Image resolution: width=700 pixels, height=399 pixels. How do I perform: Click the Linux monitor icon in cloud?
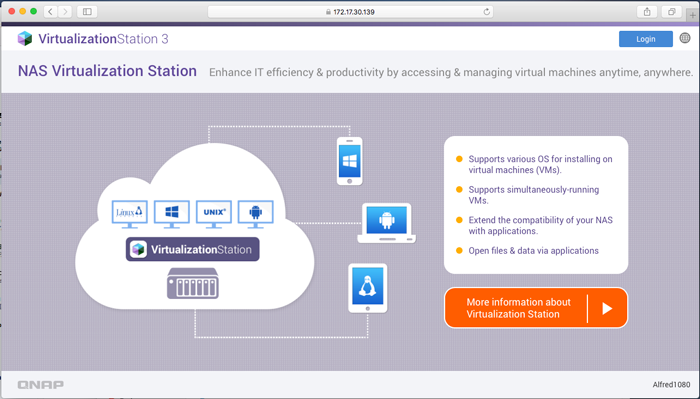130,215
